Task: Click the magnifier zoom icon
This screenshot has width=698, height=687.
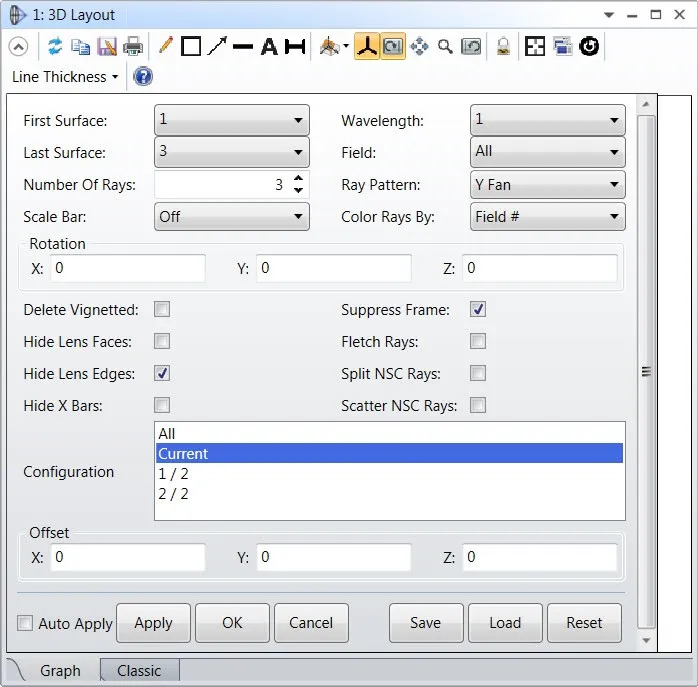Action: (445, 46)
